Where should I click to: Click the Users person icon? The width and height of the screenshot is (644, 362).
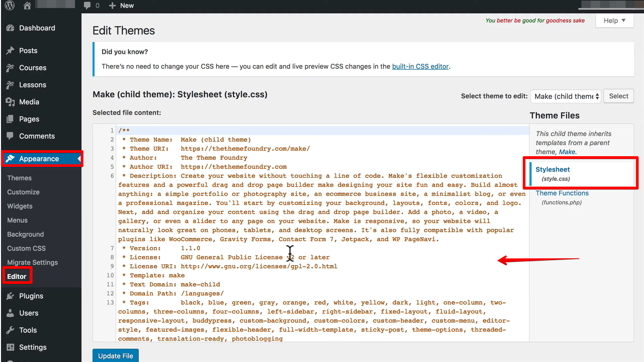(x=10, y=313)
